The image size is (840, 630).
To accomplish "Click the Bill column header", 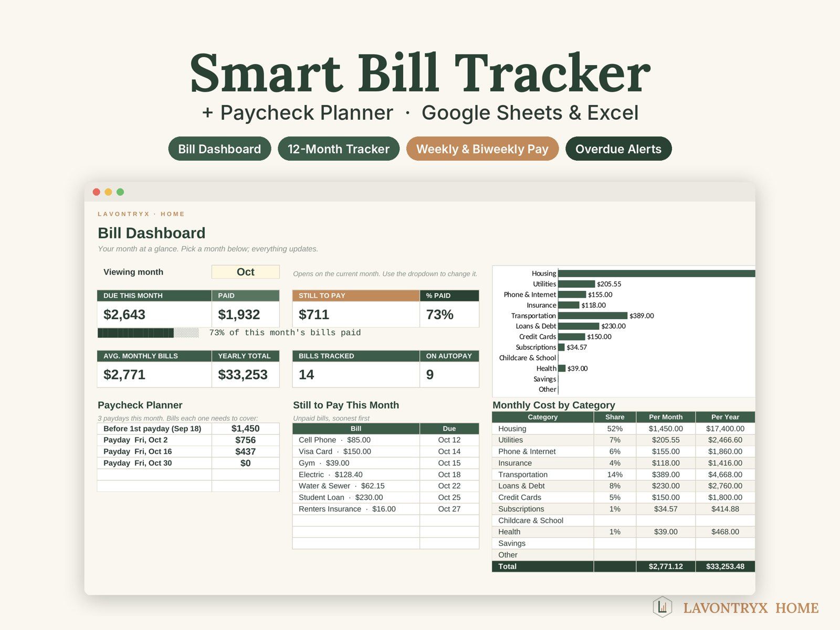I will 356,428.
